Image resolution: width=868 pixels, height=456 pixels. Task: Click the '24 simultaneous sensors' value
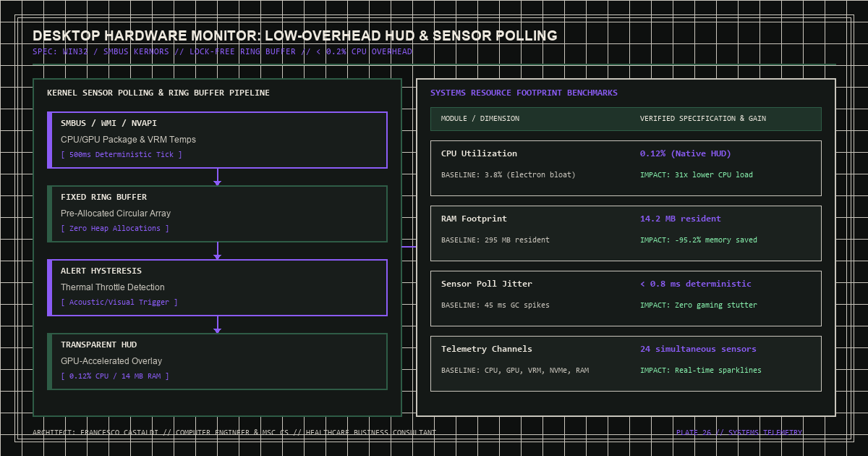[x=698, y=349]
